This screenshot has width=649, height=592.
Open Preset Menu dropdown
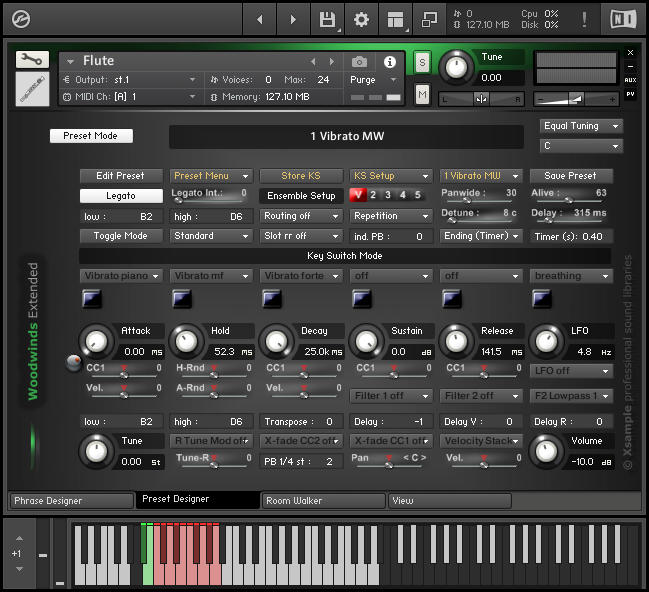(x=211, y=176)
